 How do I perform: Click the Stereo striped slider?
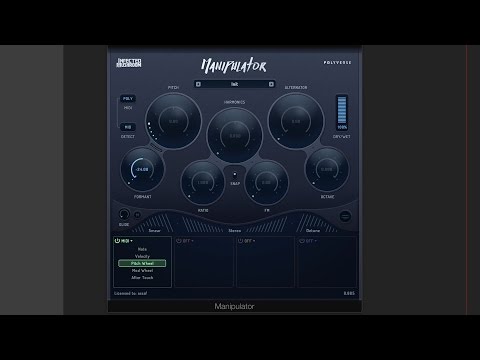click(x=235, y=224)
